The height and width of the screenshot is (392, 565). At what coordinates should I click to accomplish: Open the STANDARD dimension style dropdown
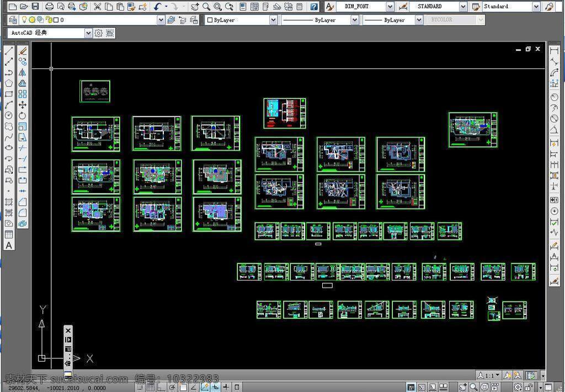(463, 7)
